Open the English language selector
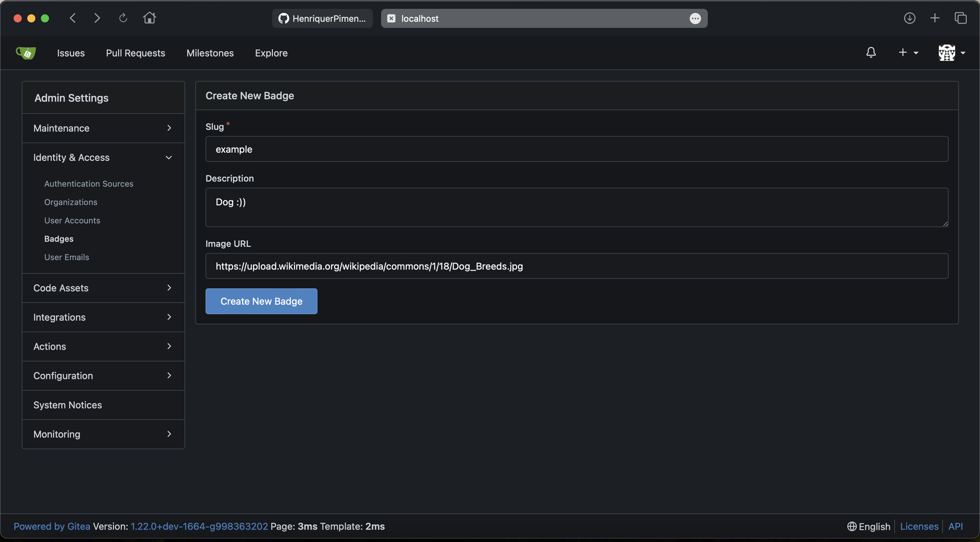The width and height of the screenshot is (980, 542). [x=868, y=526]
